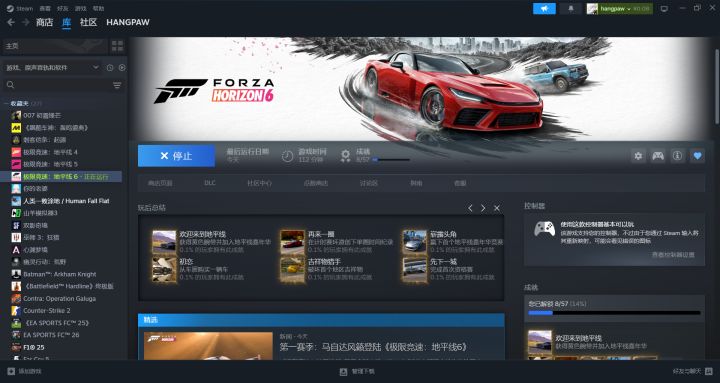Open the 欢迎来到地平线 thumbnail in 玩后总结
The image size is (720, 383).
164,242
